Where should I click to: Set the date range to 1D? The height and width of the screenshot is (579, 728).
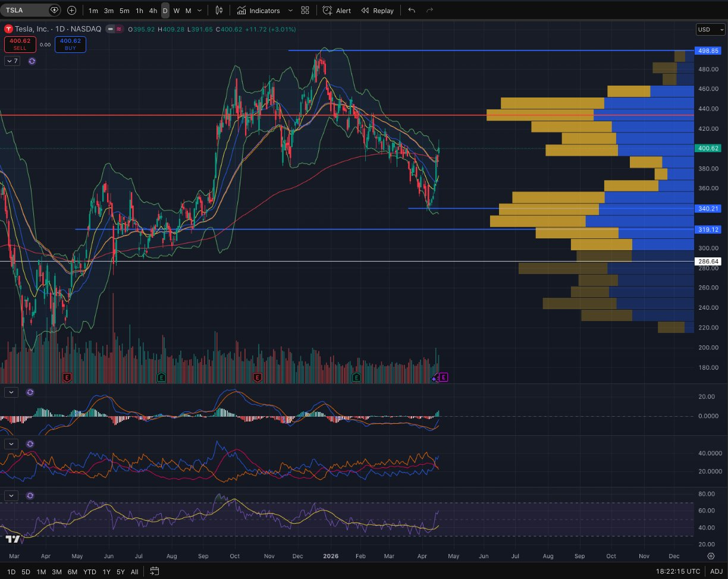coord(11,571)
